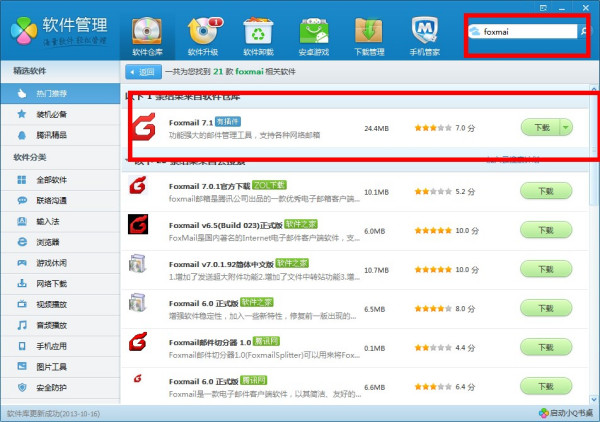Click the Foxmail 7.0.1官方下载 app icon
This screenshot has height=422, width=600.
pos(138,186)
